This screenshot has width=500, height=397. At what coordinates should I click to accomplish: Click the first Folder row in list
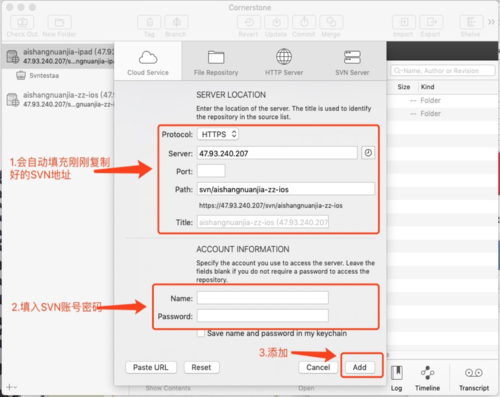443,100
